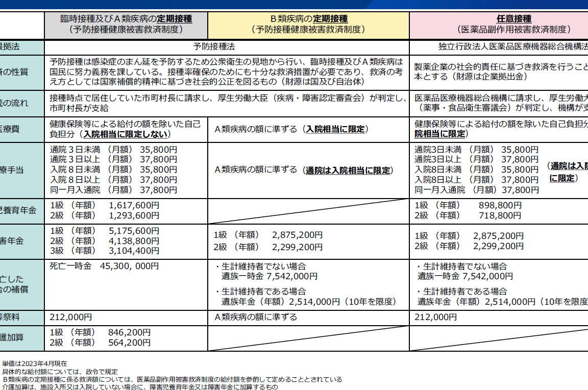Click '1級 (年額) 2,875,200円' in the 任意接種 column
This screenshot has height=390, width=588.
[469, 236]
